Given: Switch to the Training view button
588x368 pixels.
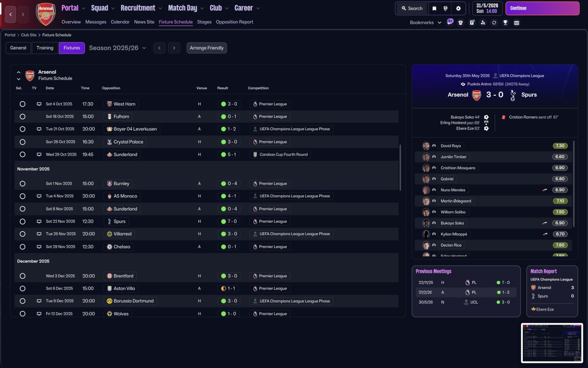Looking at the screenshot, I should pos(45,48).
